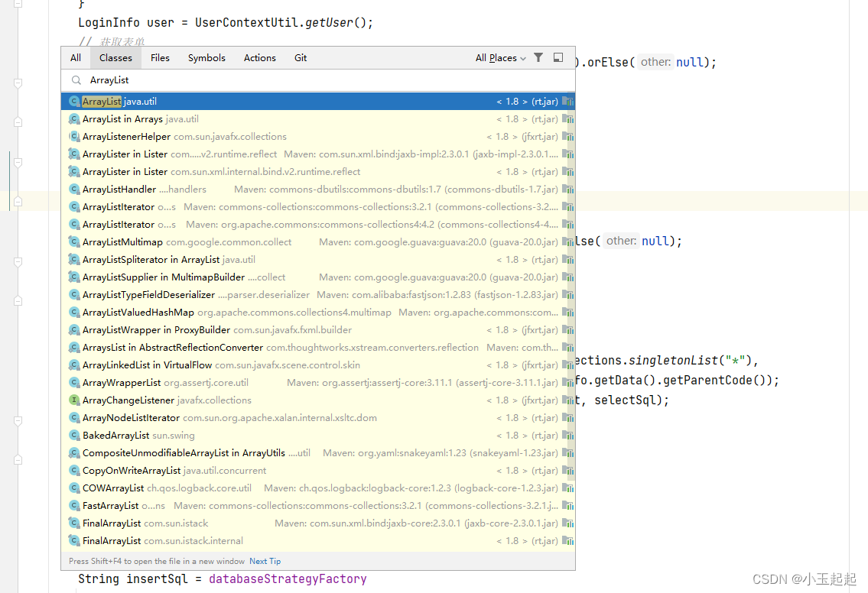Select ArrayWrapperList result
The image size is (868, 593).
(x=318, y=383)
